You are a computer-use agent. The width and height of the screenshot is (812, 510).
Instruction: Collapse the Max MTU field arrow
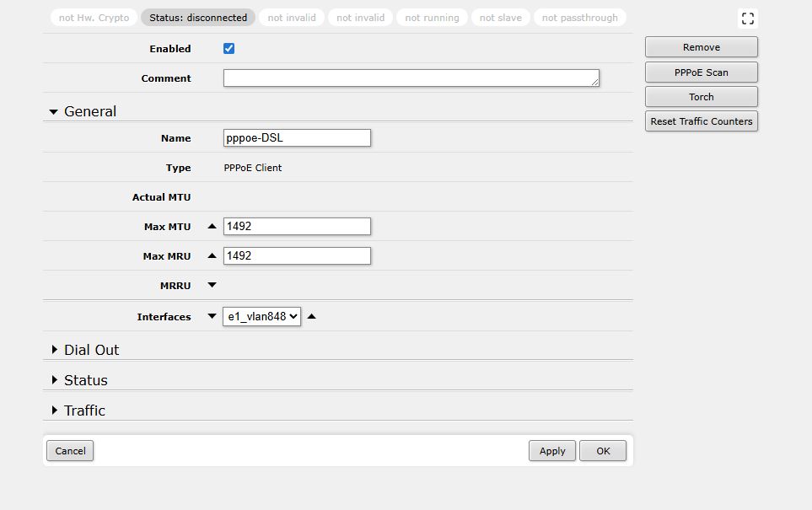click(212, 226)
